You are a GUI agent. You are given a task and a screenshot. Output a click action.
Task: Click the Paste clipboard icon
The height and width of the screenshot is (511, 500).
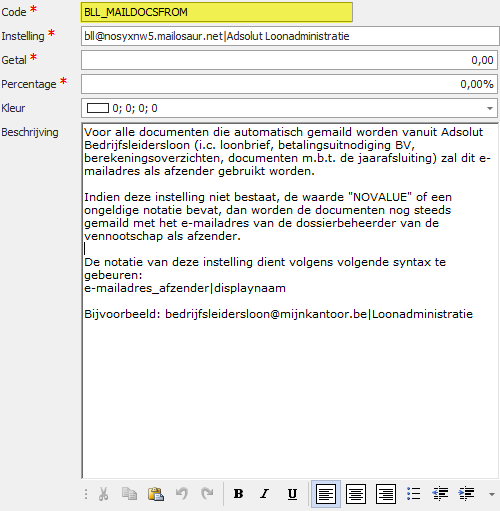point(156,494)
